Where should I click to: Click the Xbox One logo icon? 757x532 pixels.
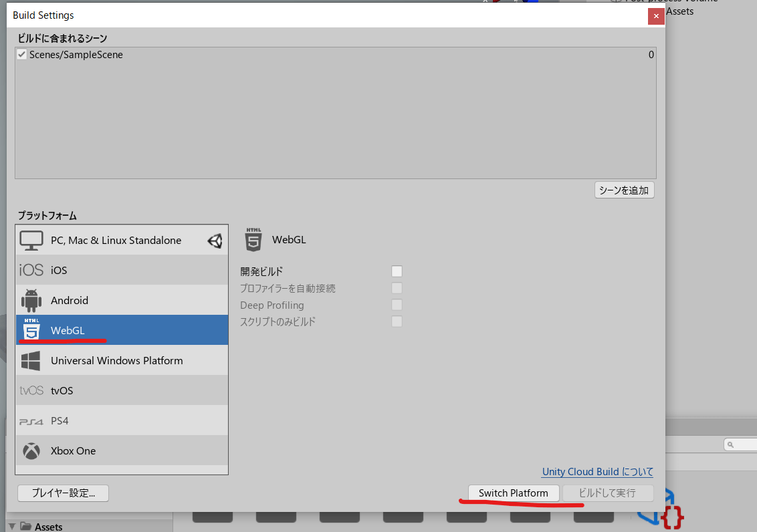pyautogui.click(x=31, y=451)
